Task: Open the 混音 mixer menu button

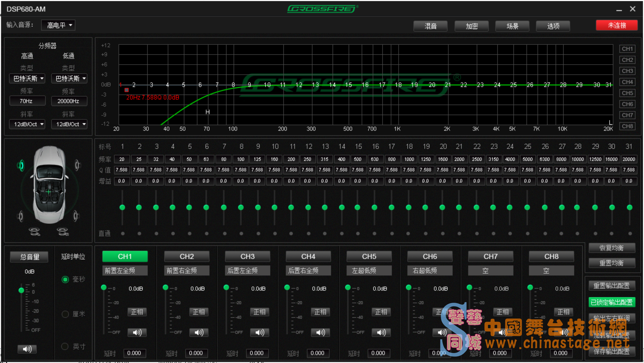Action: [x=430, y=26]
